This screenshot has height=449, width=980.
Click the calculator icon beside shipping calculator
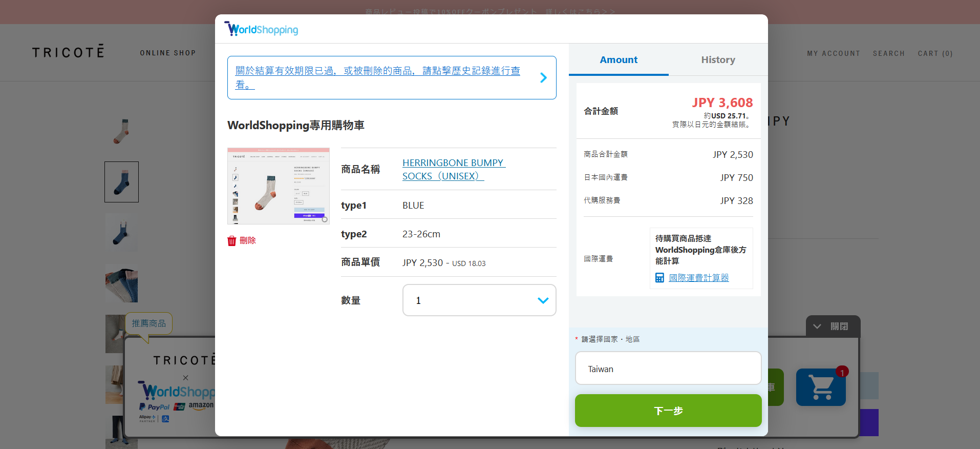point(660,278)
